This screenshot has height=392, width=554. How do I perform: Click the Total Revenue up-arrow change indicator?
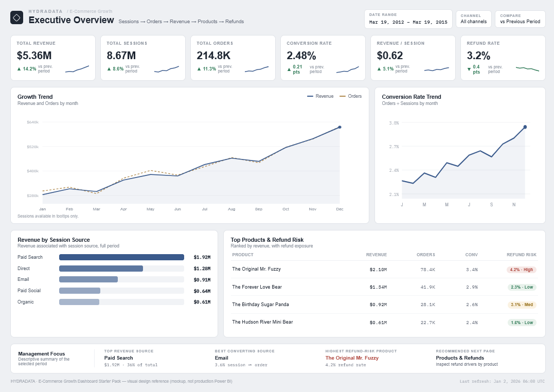point(27,69)
